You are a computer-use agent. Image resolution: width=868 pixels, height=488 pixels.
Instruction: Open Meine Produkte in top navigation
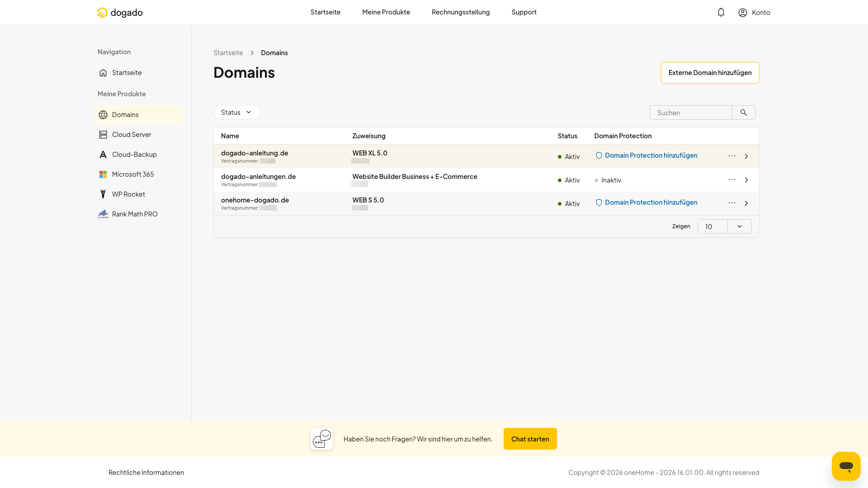pyautogui.click(x=386, y=12)
